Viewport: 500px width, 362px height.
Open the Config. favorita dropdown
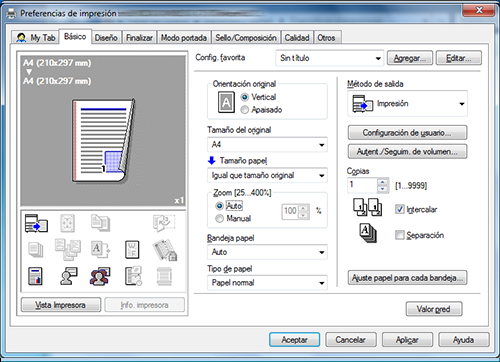click(x=330, y=58)
